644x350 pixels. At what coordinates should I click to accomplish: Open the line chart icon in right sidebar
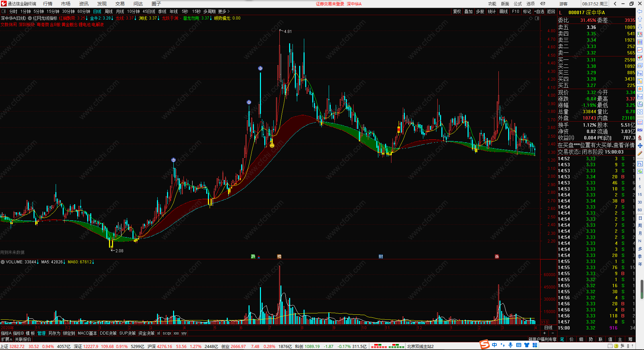click(x=640, y=50)
